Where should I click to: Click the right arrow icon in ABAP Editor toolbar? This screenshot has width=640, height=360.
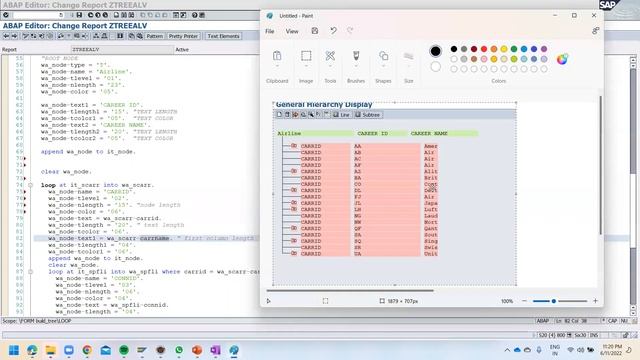(14, 36)
